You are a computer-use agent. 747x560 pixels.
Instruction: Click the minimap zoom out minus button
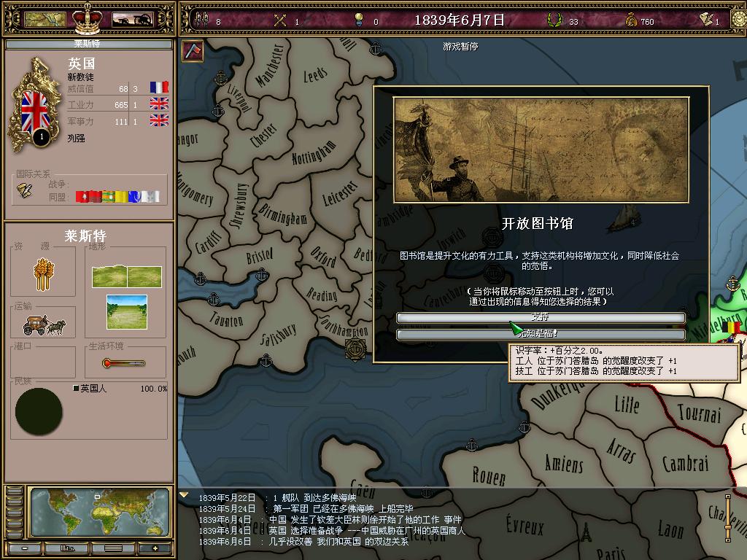(26, 548)
